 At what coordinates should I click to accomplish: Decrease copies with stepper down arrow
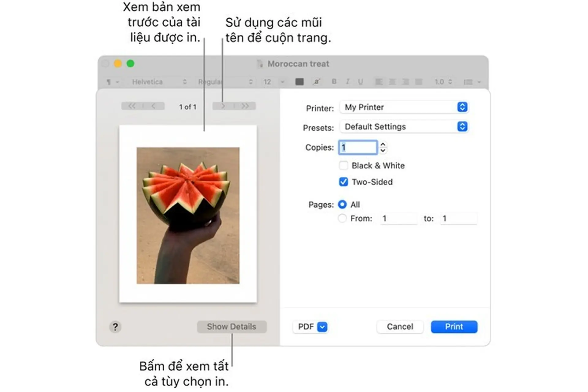pyautogui.click(x=383, y=151)
